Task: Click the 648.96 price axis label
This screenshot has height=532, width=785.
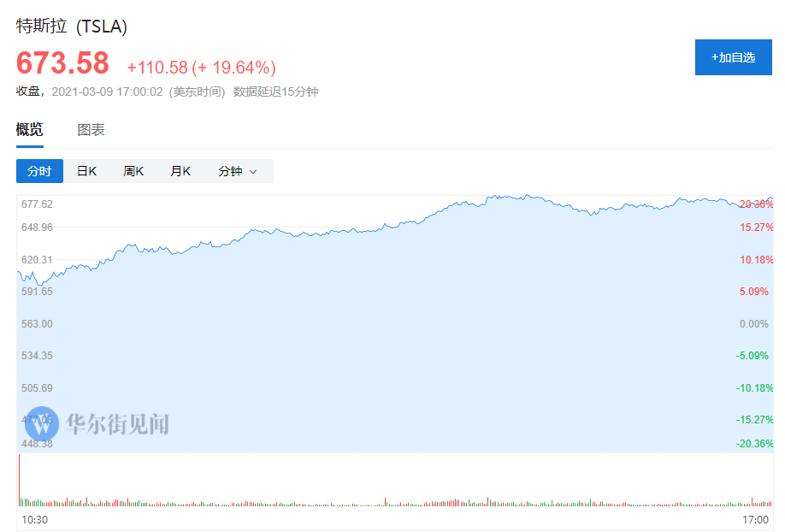Action: pyautogui.click(x=37, y=227)
